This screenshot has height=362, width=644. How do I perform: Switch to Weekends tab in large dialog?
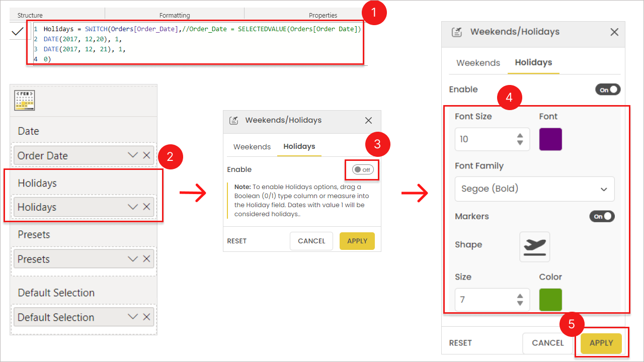pos(478,63)
